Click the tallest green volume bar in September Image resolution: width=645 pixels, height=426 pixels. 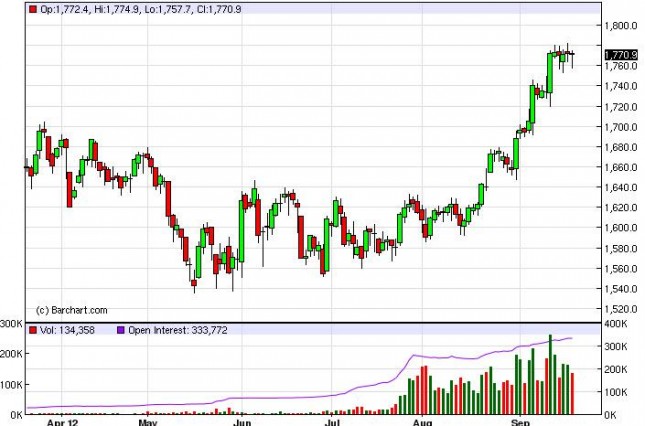coord(550,374)
